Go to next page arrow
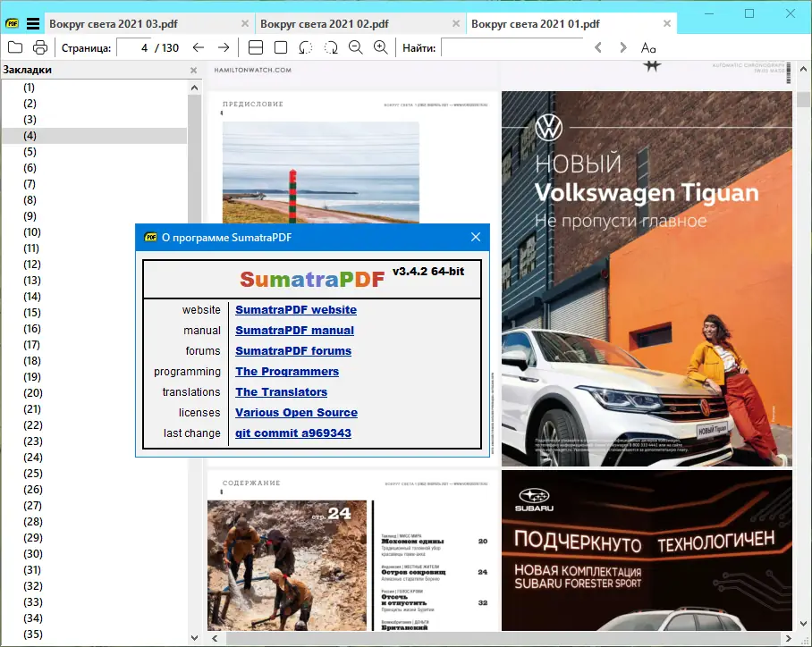Screen dimensions: 812x647 (224, 47)
